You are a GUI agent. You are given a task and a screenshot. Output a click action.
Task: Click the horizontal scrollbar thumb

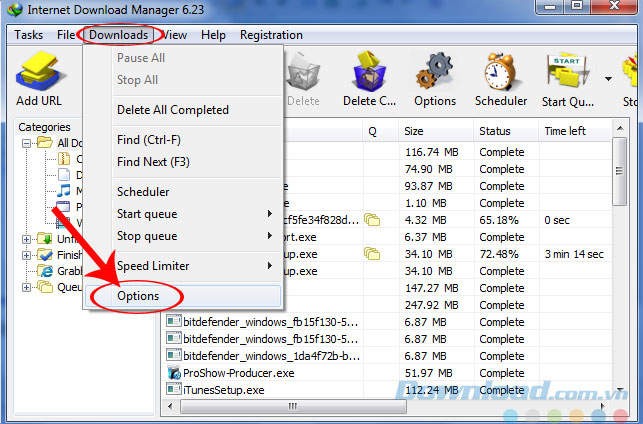pos(293,406)
